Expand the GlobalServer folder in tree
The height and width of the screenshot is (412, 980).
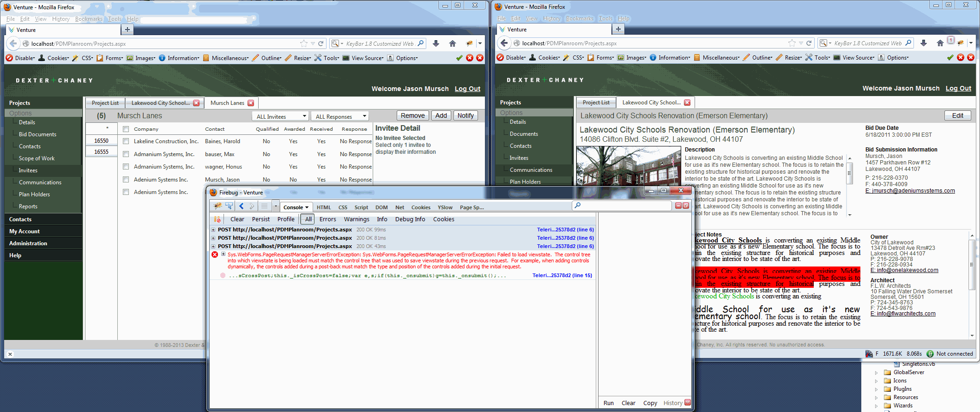coord(877,372)
